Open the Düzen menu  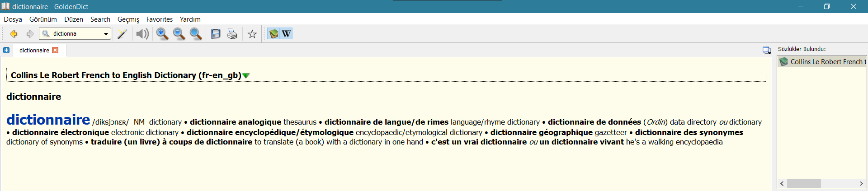pos(74,19)
